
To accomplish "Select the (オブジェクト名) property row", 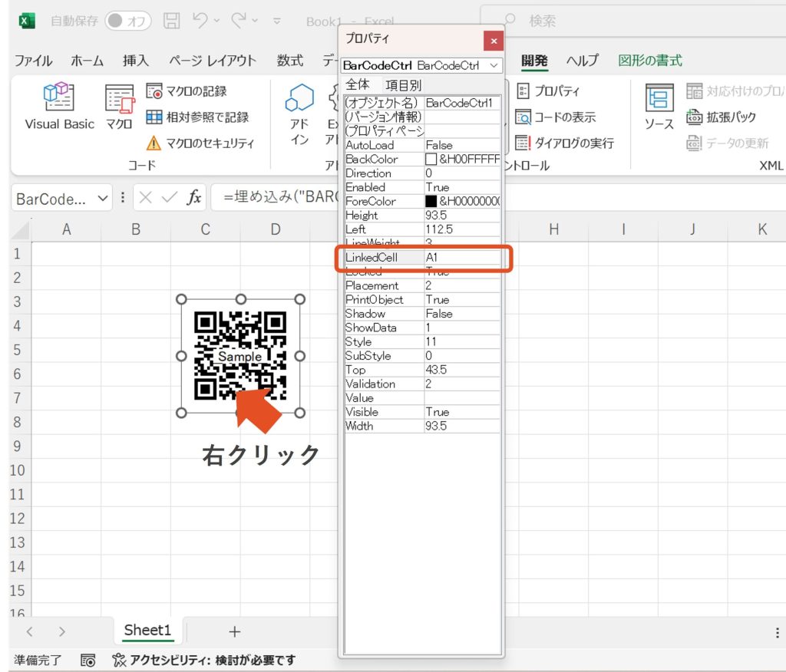I will pos(422,104).
